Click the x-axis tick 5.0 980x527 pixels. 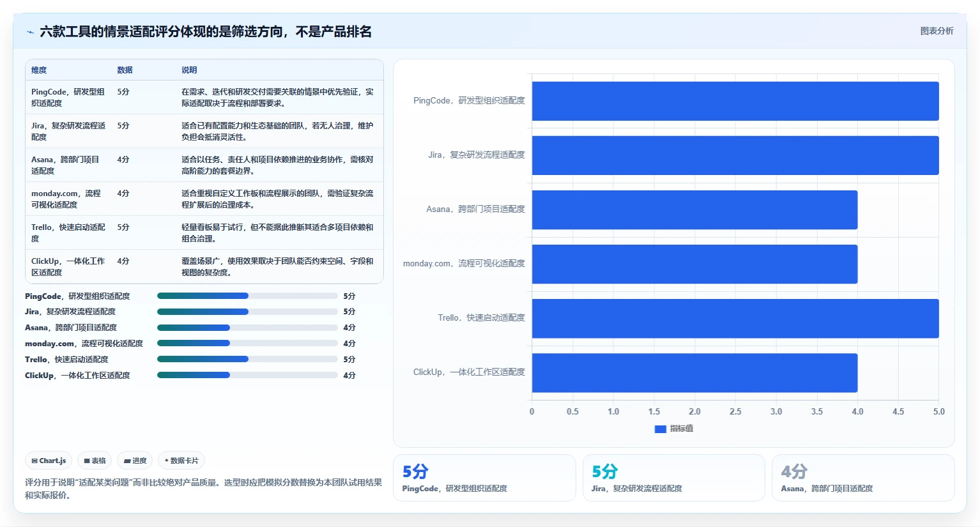[938, 411]
